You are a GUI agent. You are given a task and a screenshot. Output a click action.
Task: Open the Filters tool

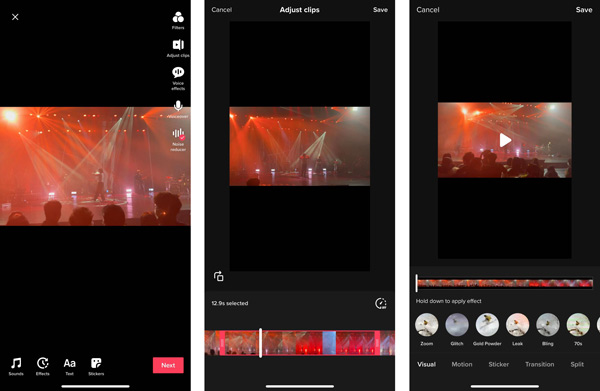click(178, 21)
